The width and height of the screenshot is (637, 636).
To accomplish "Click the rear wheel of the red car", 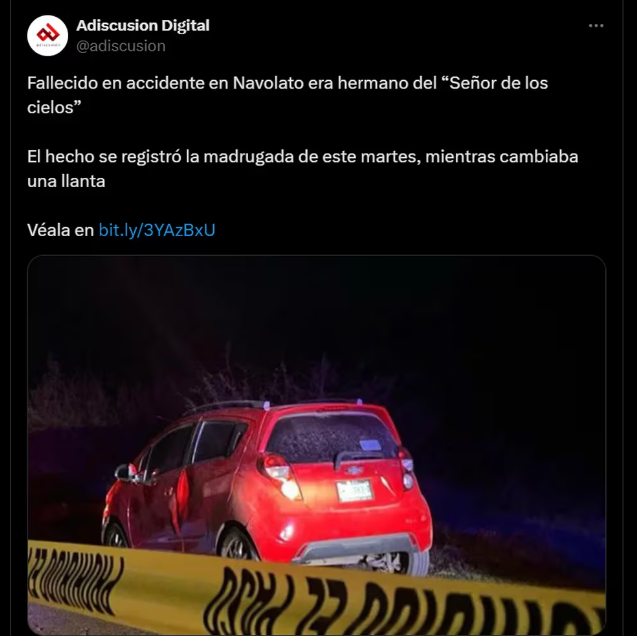I will (x=237, y=545).
